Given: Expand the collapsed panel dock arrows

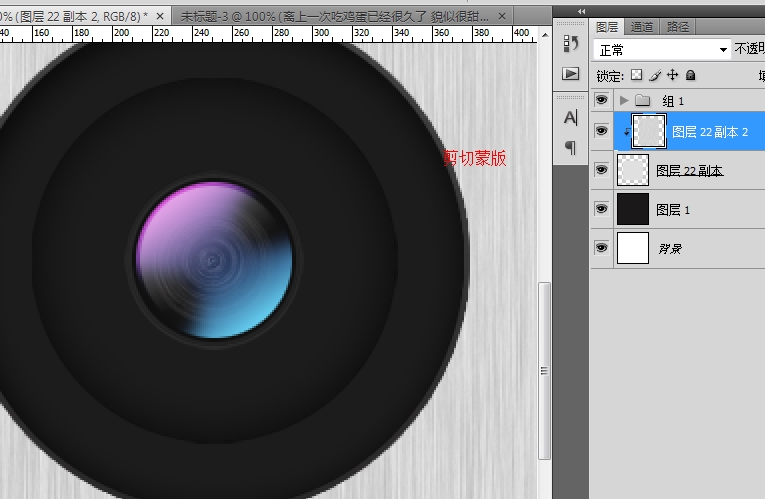Looking at the screenshot, I should tap(583, 11).
